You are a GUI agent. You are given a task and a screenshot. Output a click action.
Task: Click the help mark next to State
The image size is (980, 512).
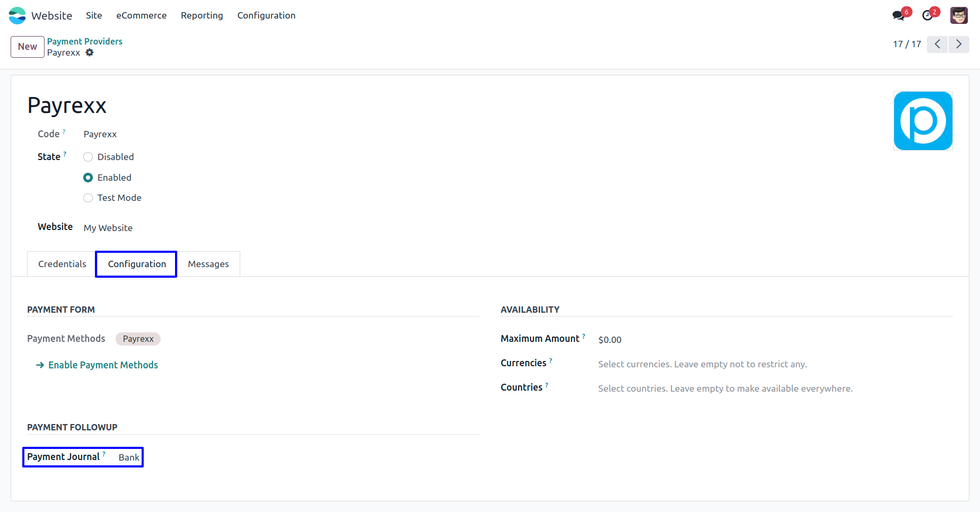65,154
